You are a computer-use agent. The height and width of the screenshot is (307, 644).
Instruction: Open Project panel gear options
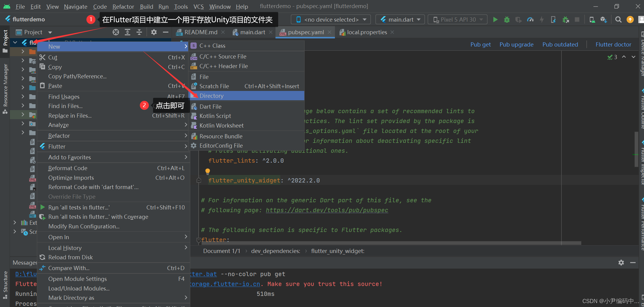[x=154, y=32]
